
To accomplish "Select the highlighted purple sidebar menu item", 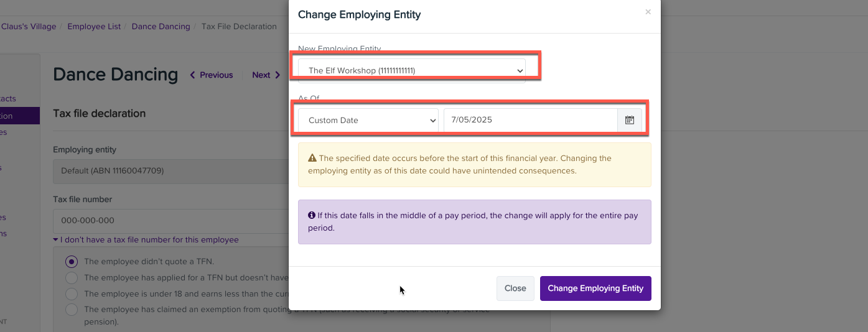I will pyautogui.click(x=19, y=116).
